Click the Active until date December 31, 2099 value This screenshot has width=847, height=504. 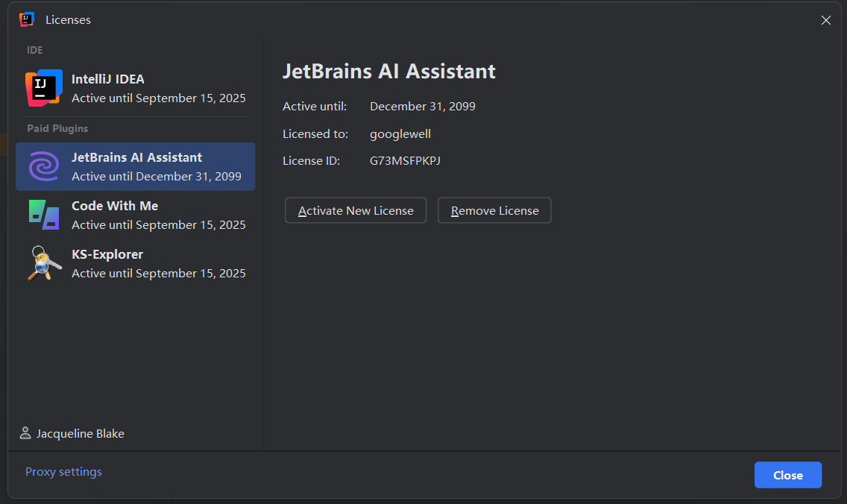coord(423,107)
